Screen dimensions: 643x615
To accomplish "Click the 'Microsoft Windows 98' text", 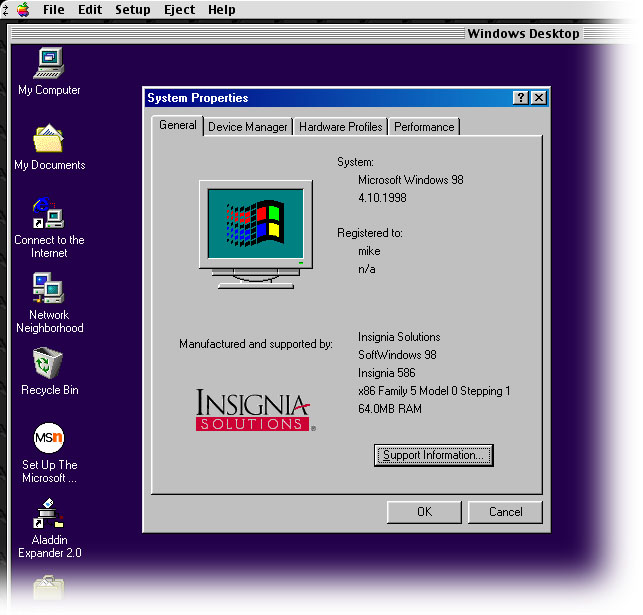I will [x=410, y=180].
